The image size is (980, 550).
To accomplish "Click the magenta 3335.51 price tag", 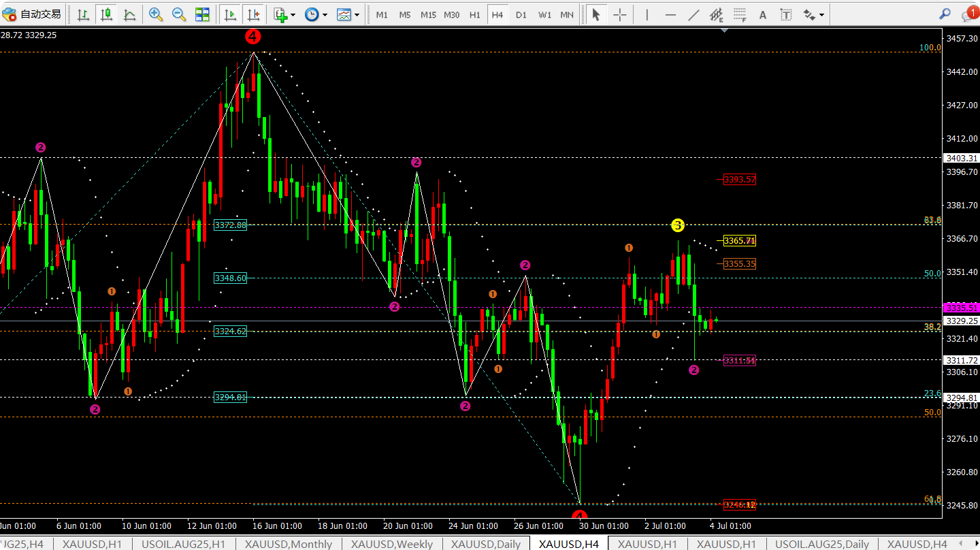I will point(962,308).
